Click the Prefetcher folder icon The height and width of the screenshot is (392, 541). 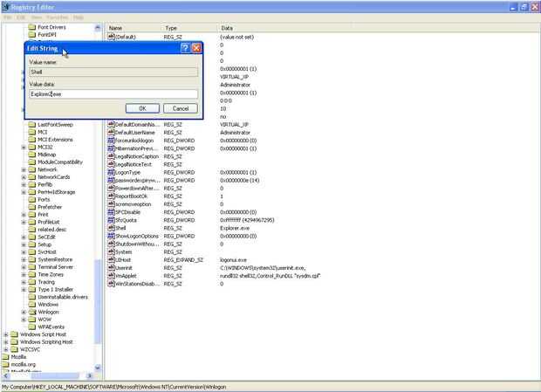point(32,207)
